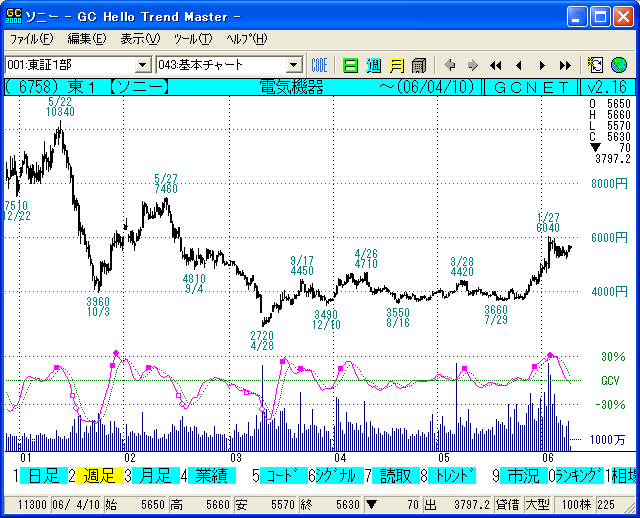Switch to monthly chart with 月 icon
640x518 pixels.
tap(396, 65)
